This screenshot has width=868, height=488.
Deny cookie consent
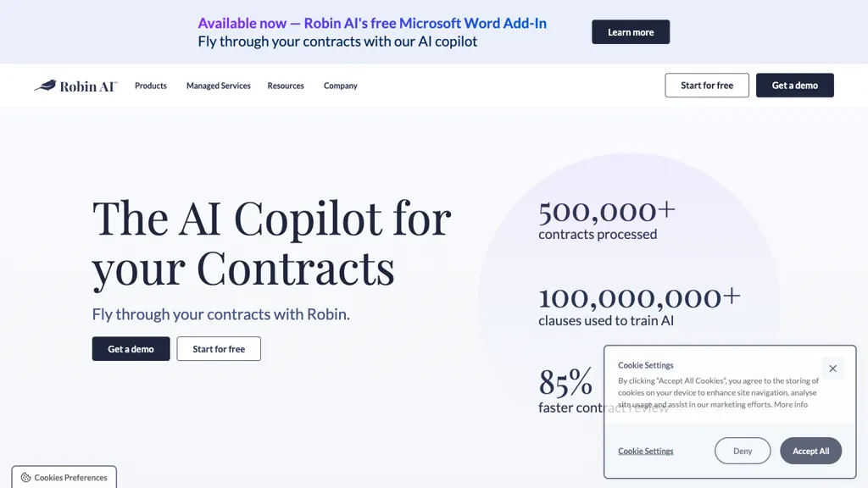(743, 451)
